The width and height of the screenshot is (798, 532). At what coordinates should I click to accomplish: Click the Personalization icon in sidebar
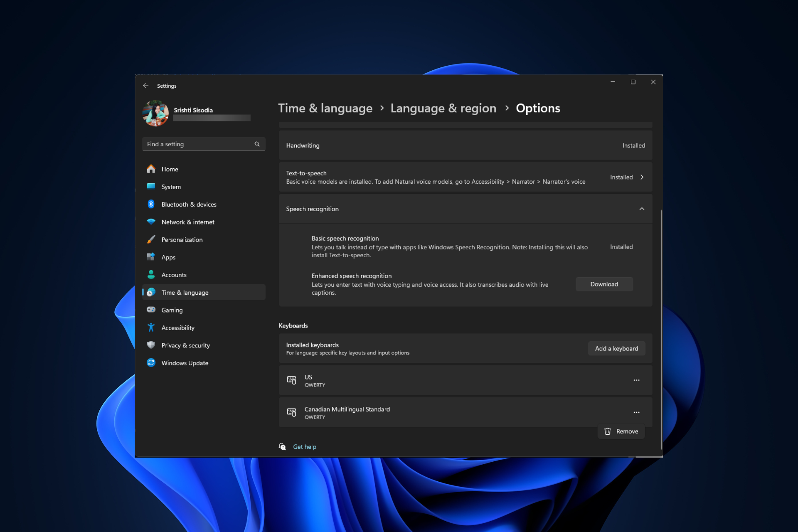point(151,239)
